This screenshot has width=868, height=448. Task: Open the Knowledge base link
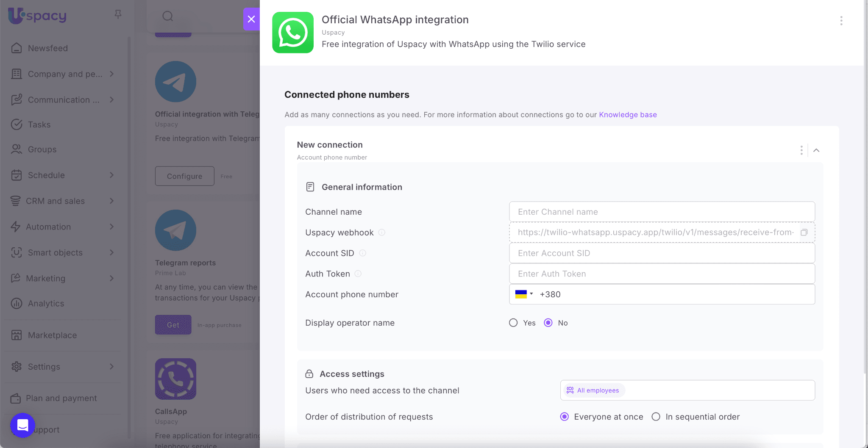(x=628, y=115)
